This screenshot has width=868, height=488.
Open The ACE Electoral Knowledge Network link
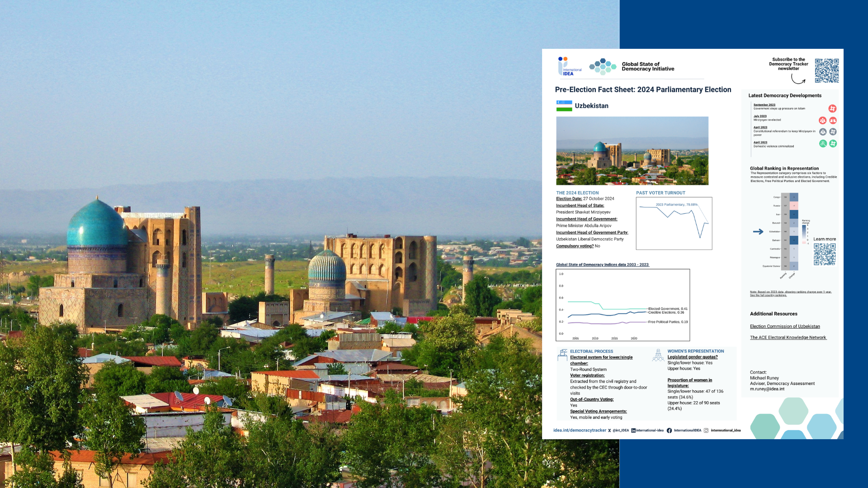click(788, 338)
